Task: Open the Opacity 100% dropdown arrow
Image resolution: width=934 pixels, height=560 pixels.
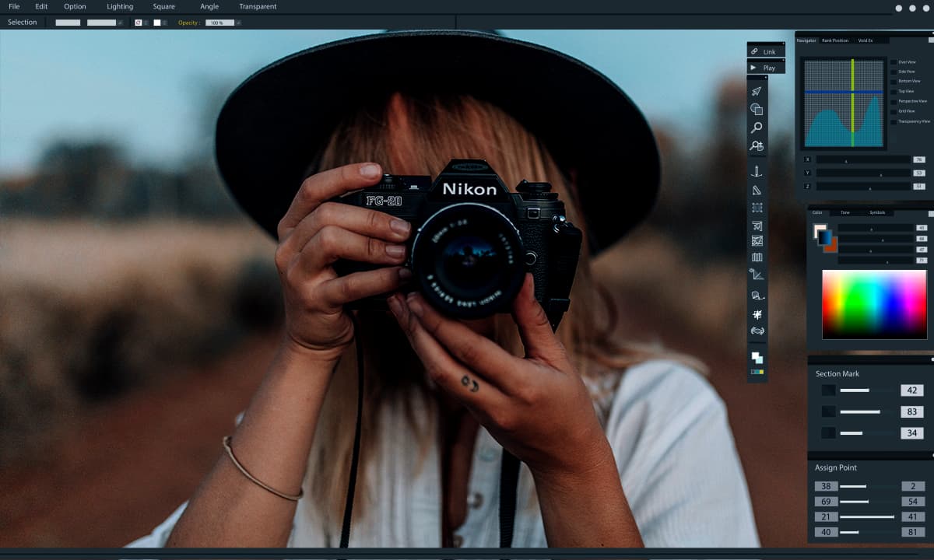Action: (x=238, y=23)
